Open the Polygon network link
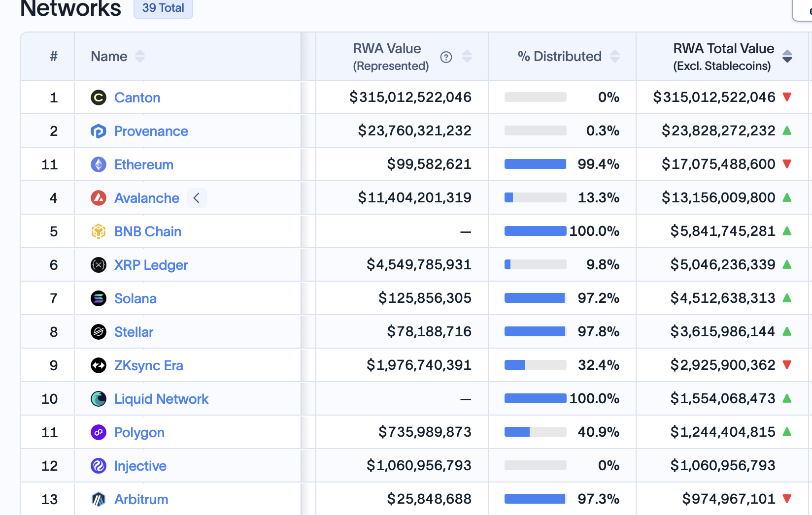The image size is (812, 515). tap(139, 432)
